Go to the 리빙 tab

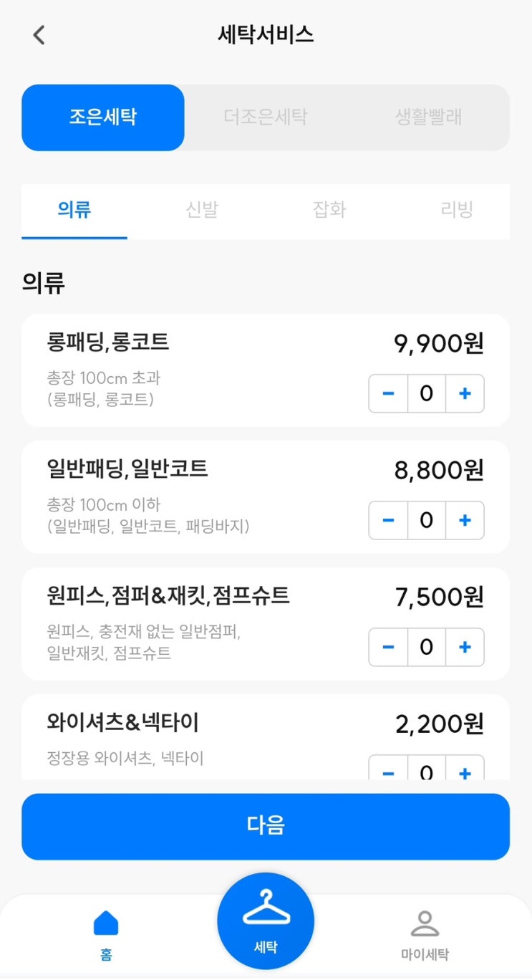[x=457, y=210]
